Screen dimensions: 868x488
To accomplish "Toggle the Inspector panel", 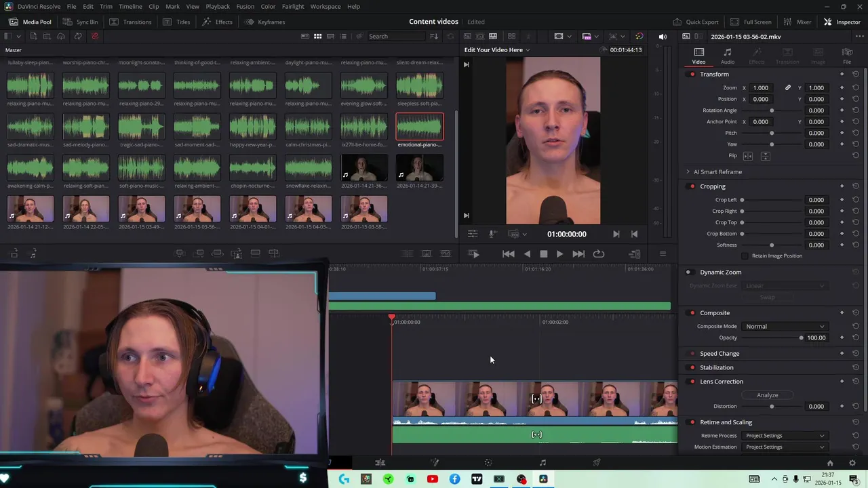I will 842,22.
